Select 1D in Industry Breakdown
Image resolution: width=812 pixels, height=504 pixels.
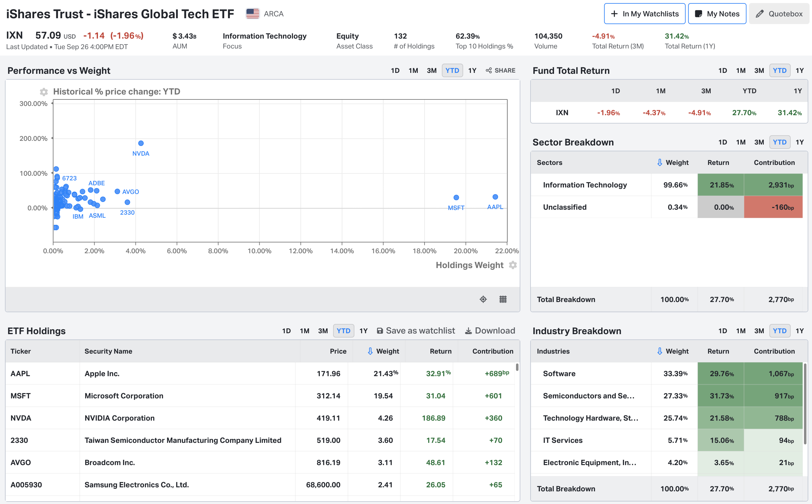[723, 331]
